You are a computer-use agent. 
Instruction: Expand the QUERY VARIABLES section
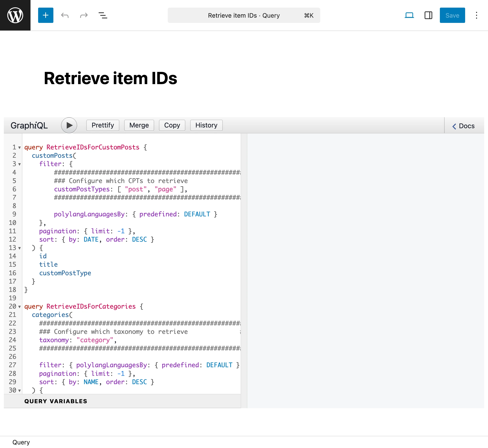click(56, 401)
